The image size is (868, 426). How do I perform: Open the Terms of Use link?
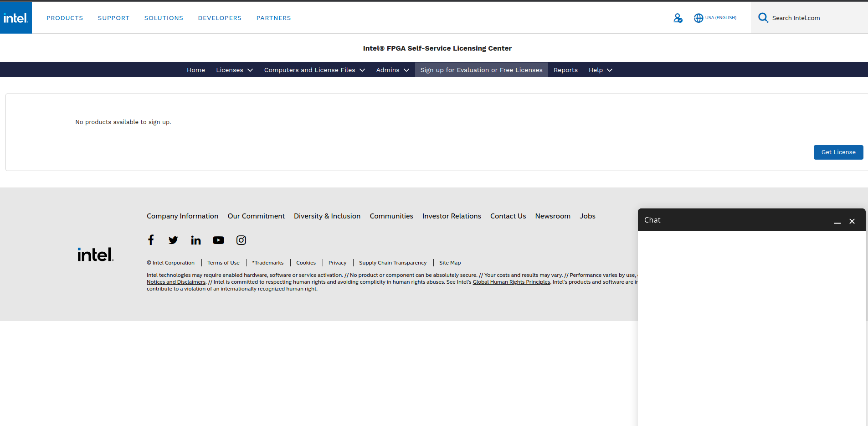(x=223, y=263)
